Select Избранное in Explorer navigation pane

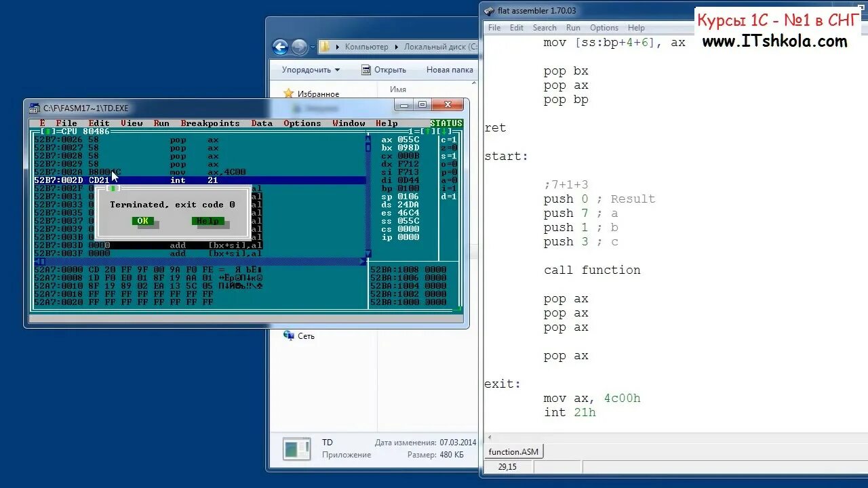point(318,94)
